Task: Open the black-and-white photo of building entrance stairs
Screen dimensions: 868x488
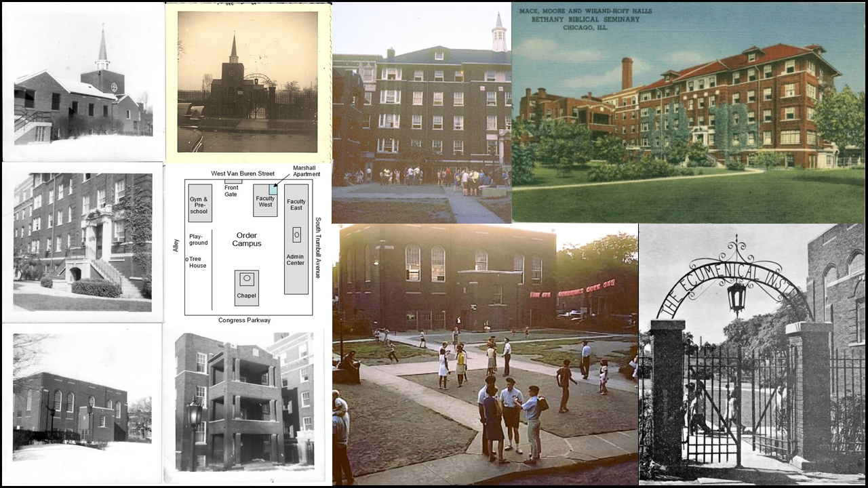Action: (83, 242)
